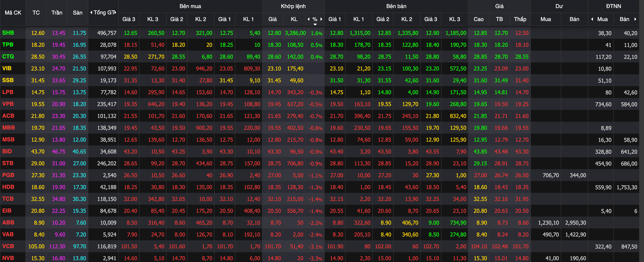Click right arrow beside Tổng GT header
This screenshot has width=644, height=262.
click(x=116, y=13)
